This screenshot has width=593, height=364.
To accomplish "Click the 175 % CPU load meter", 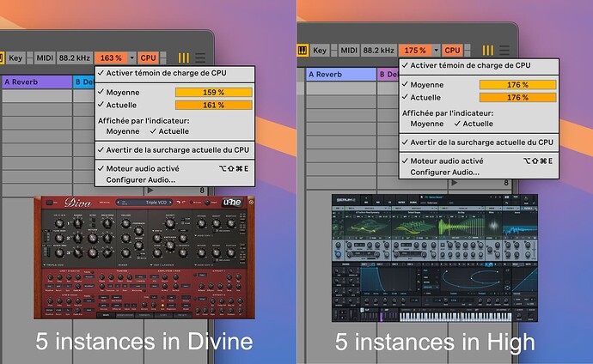I will coord(415,50).
